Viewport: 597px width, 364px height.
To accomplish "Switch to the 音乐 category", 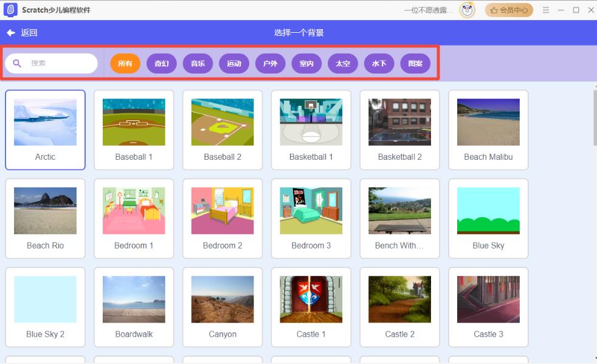I will [198, 63].
